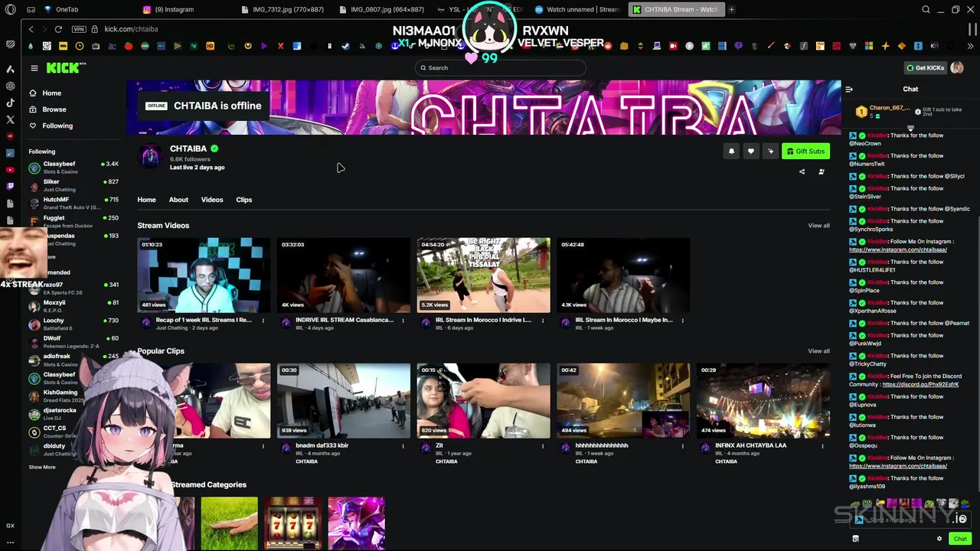The image size is (980, 551).
Task: Switch to the OneTab browser tab
Action: pyautogui.click(x=67, y=9)
